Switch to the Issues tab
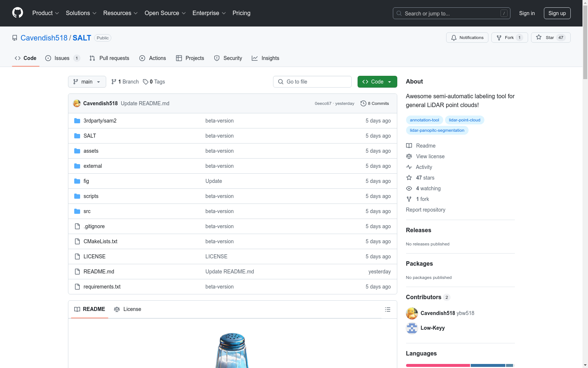 click(x=62, y=58)
